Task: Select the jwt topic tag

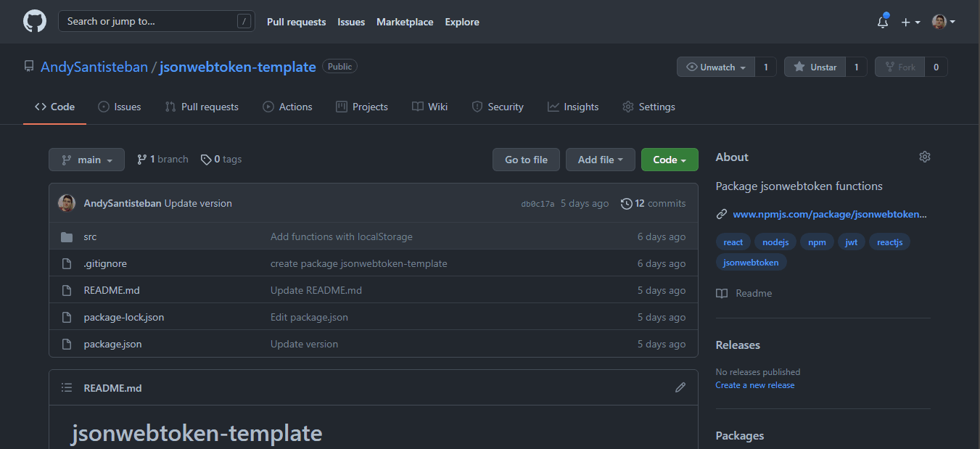Action: tap(852, 242)
